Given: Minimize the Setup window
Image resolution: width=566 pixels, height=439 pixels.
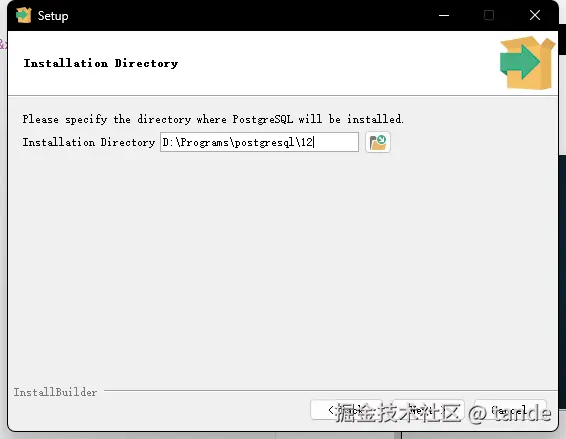Looking at the screenshot, I should click(444, 16).
